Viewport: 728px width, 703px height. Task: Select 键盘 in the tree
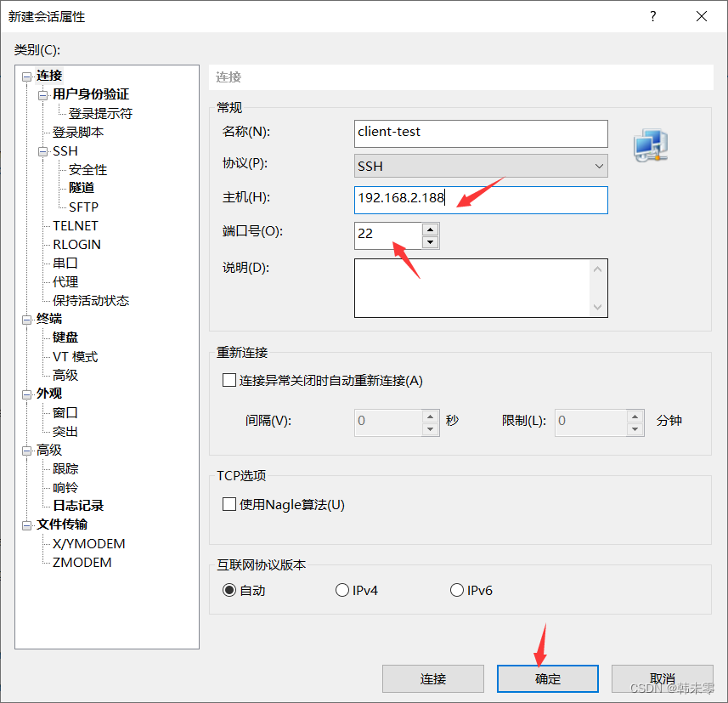tap(65, 337)
